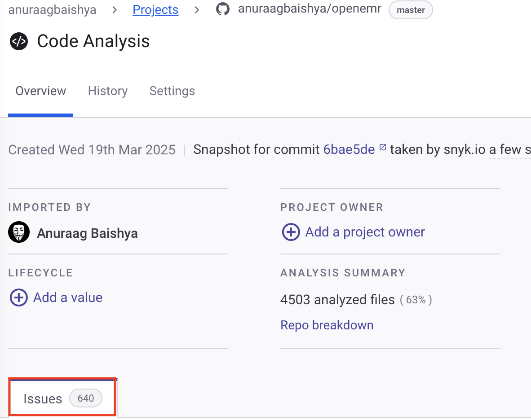Open the Overview tab
The height and width of the screenshot is (420, 531).
point(41,91)
